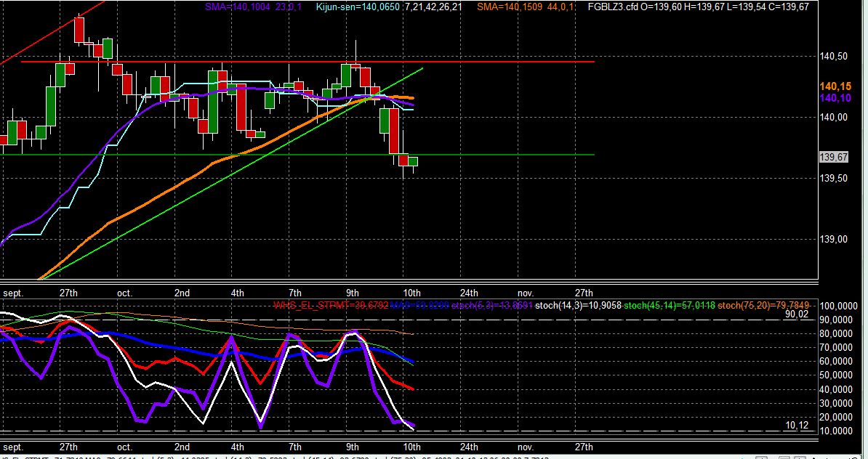
Task: Click '10th' on the price chart date axis
Action: (411, 293)
